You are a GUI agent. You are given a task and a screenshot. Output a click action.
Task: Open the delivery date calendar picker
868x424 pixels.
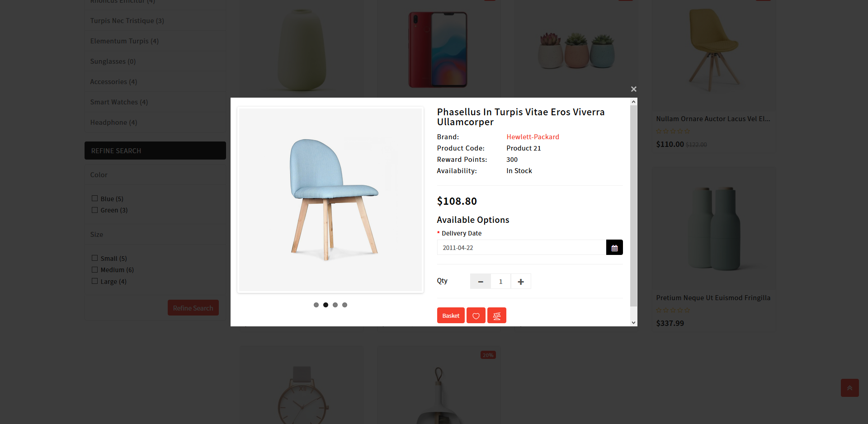tap(614, 248)
